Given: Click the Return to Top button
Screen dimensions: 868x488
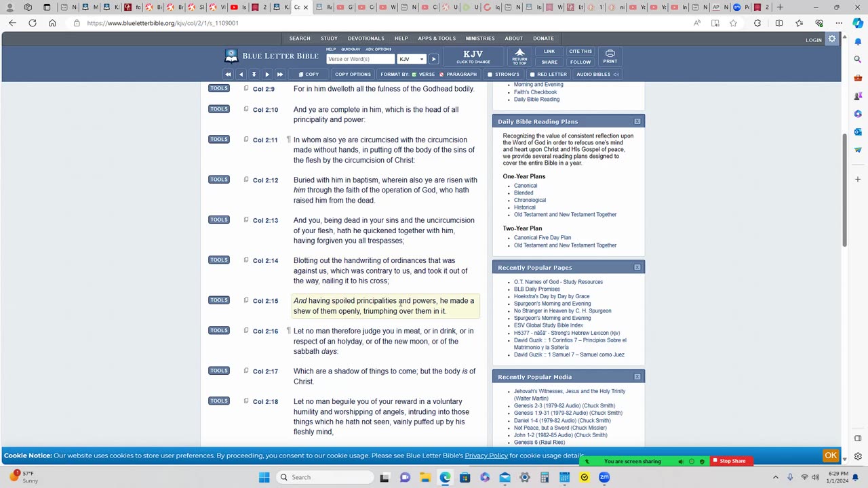Looking at the screenshot, I should pyautogui.click(x=519, y=56).
